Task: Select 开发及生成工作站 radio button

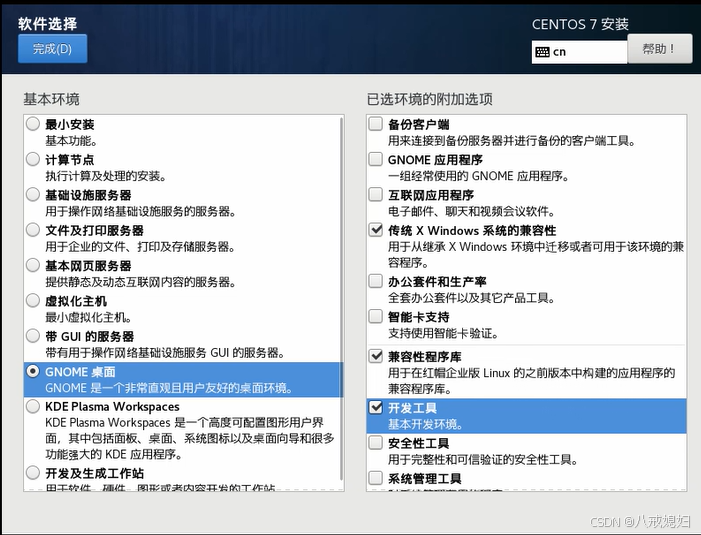Action: coord(33,472)
